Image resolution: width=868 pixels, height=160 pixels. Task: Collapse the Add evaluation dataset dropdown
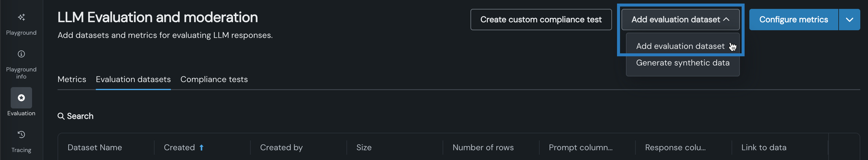[x=680, y=20]
